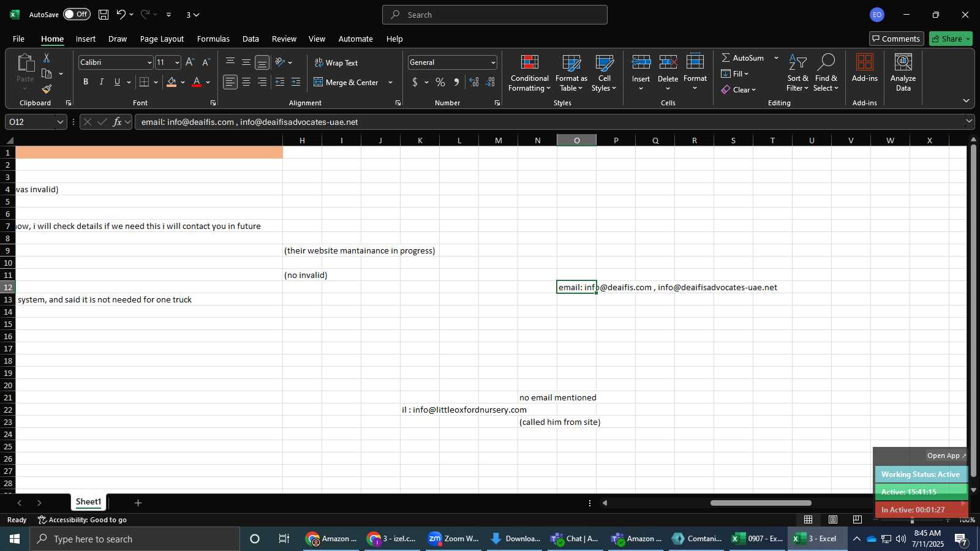Click the Top Align icon
This screenshot has height=551, width=980.
point(230,62)
